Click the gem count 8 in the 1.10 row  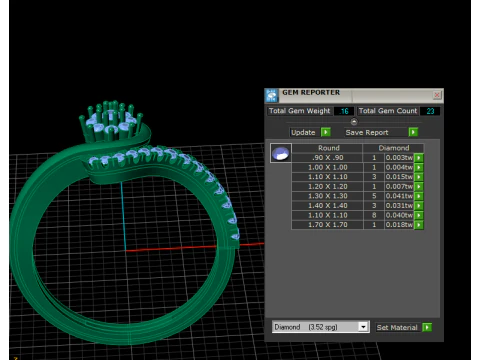(374, 215)
